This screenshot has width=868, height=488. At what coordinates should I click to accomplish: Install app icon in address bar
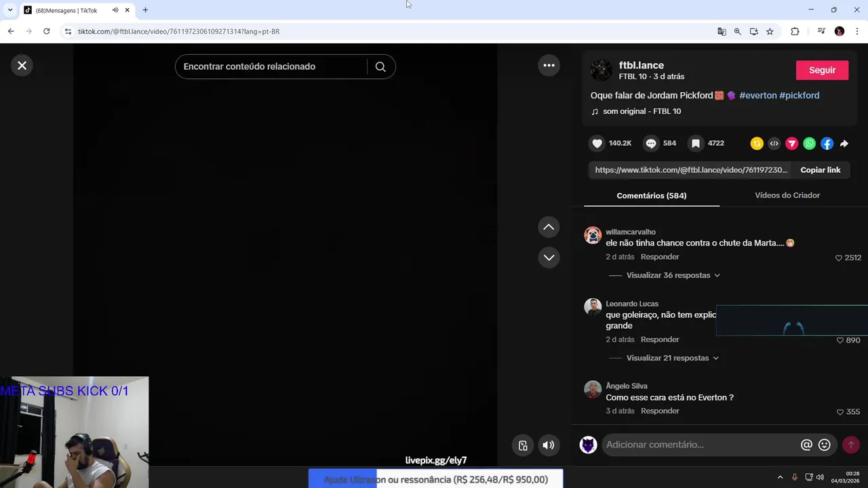(753, 31)
